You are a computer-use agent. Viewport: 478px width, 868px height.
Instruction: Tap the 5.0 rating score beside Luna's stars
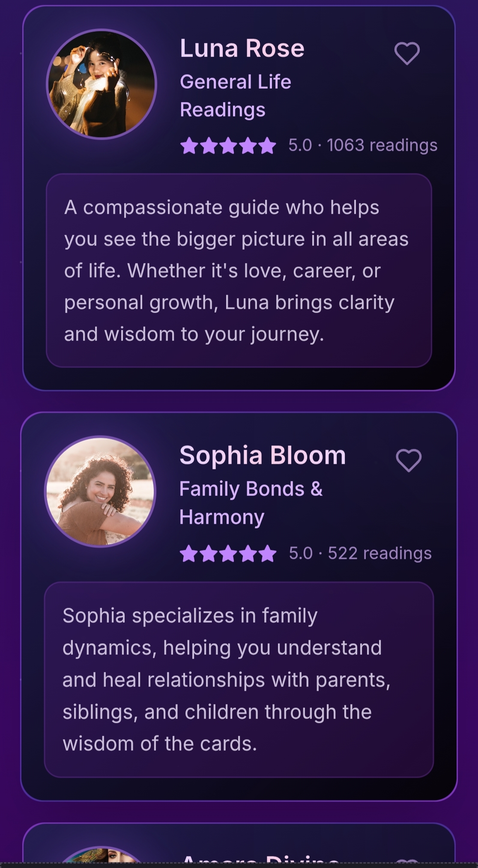pos(301,146)
